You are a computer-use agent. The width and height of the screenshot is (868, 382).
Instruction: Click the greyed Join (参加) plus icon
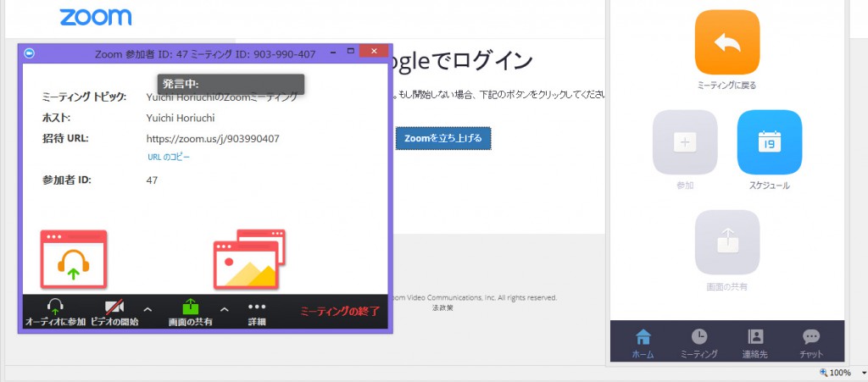(685, 142)
